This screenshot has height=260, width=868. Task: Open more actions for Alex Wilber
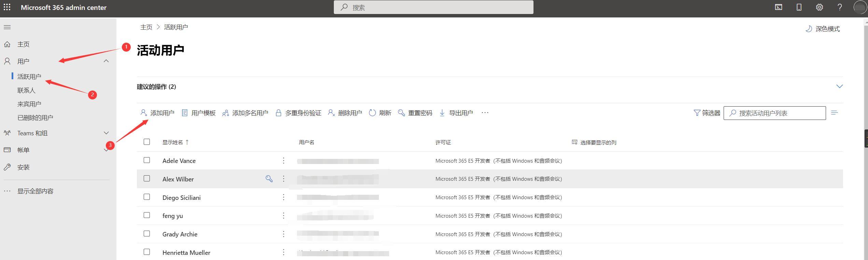[x=283, y=179]
